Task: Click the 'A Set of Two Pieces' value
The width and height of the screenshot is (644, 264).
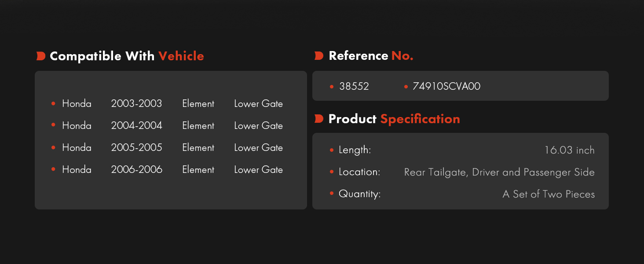Action: [x=549, y=194]
